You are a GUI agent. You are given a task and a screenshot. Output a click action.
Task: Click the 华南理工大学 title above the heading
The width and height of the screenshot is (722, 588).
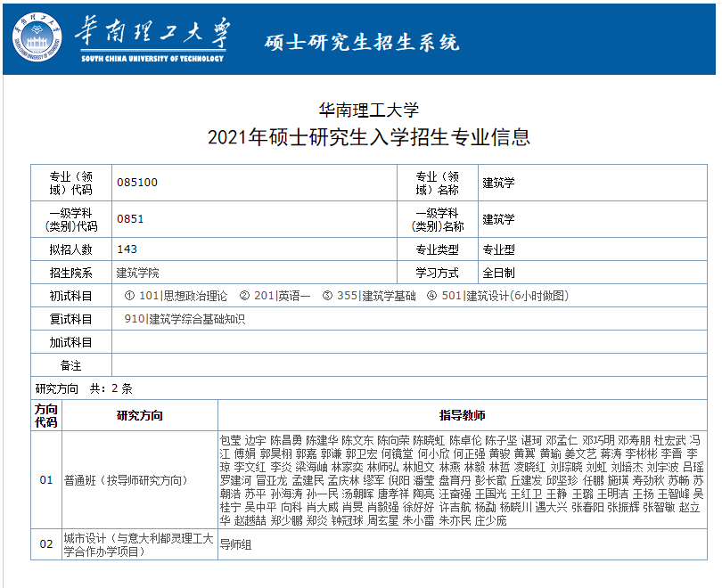coord(369,110)
